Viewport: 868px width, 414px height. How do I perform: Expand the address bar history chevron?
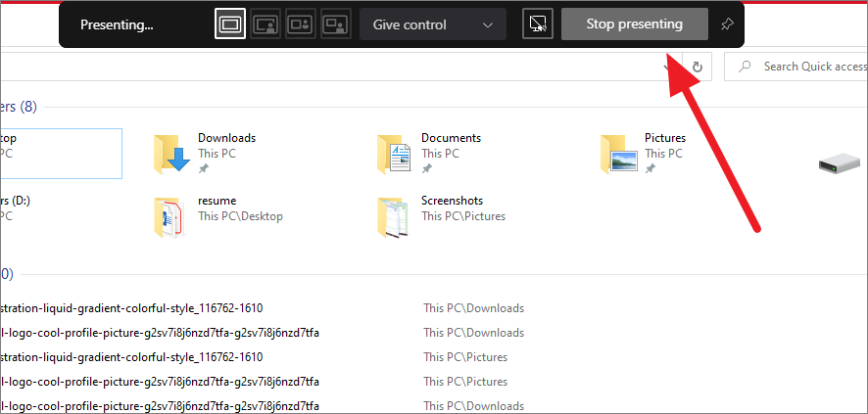[x=668, y=67]
